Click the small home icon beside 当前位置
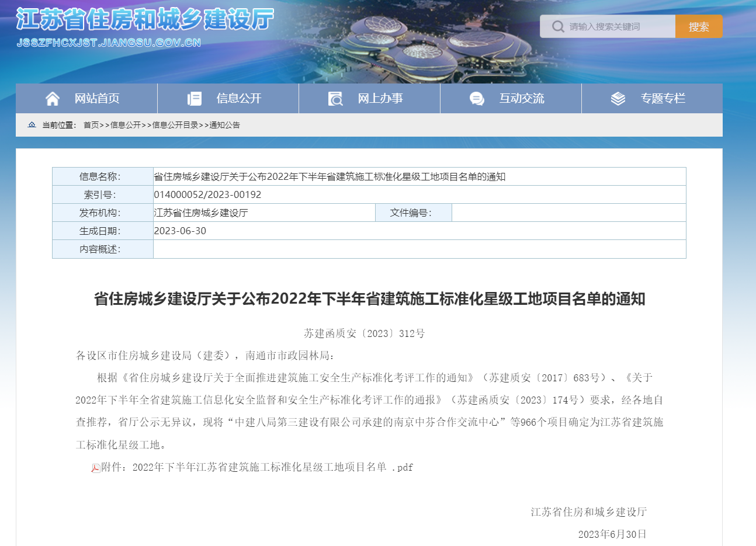The image size is (756, 546). coord(32,125)
